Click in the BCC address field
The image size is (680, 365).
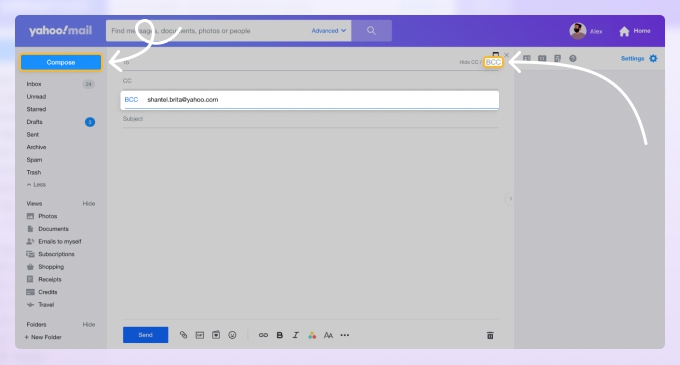(310, 100)
